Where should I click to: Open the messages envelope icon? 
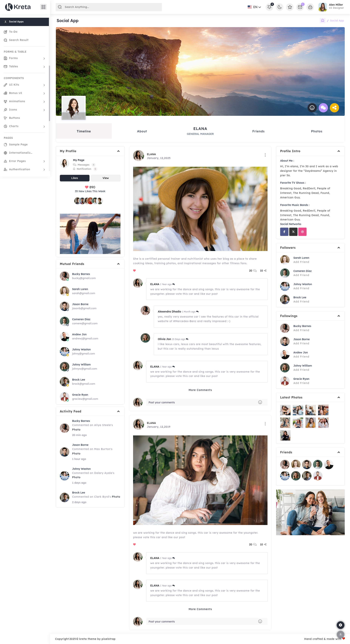point(300,7)
